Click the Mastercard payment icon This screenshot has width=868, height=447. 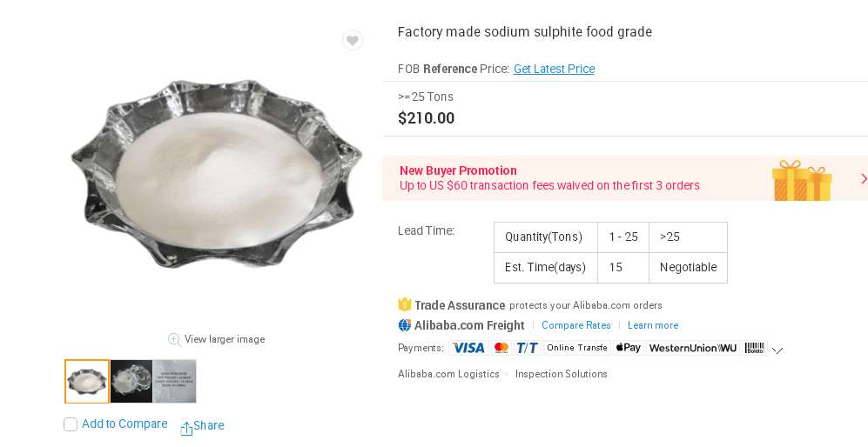pyautogui.click(x=501, y=348)
